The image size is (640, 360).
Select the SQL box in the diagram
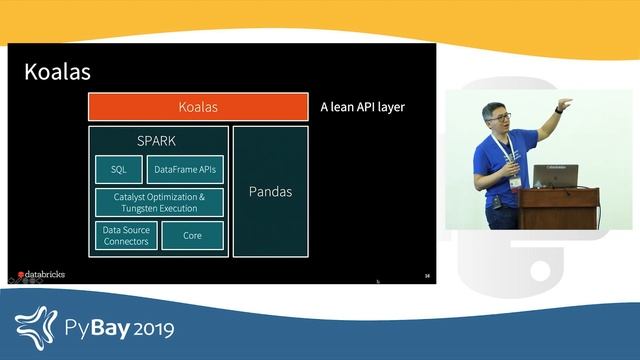tap(119, 169)
